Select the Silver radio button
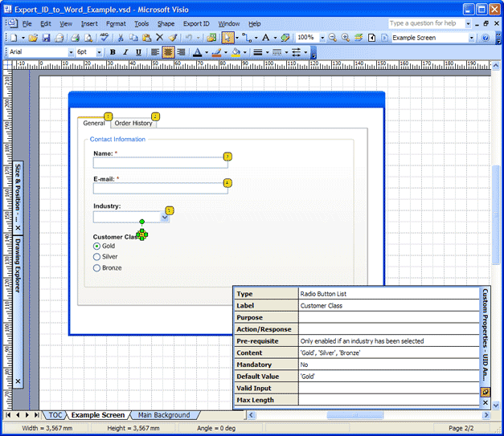 pyautogui.click(x=96, y=257)
